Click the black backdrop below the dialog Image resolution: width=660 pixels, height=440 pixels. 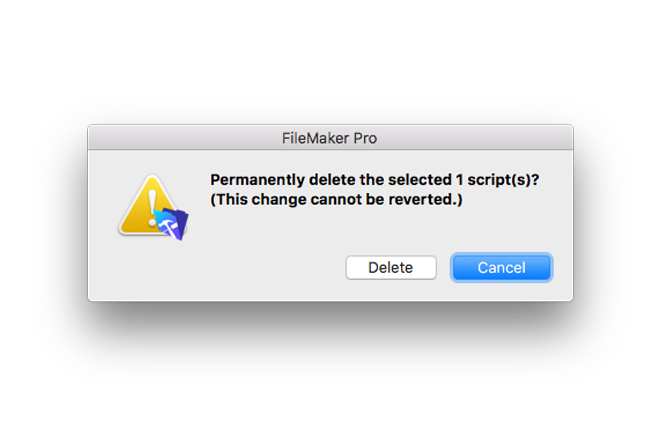(x=330, y=345)
